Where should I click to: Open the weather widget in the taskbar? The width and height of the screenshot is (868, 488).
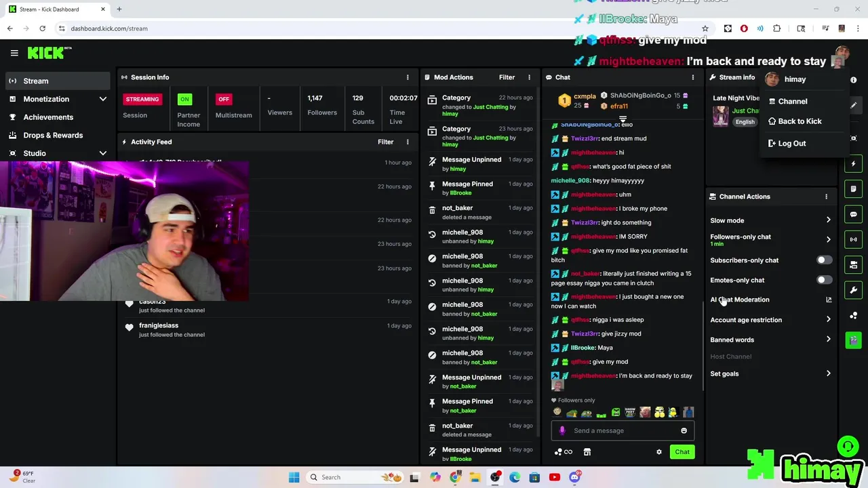coord(24,477)
